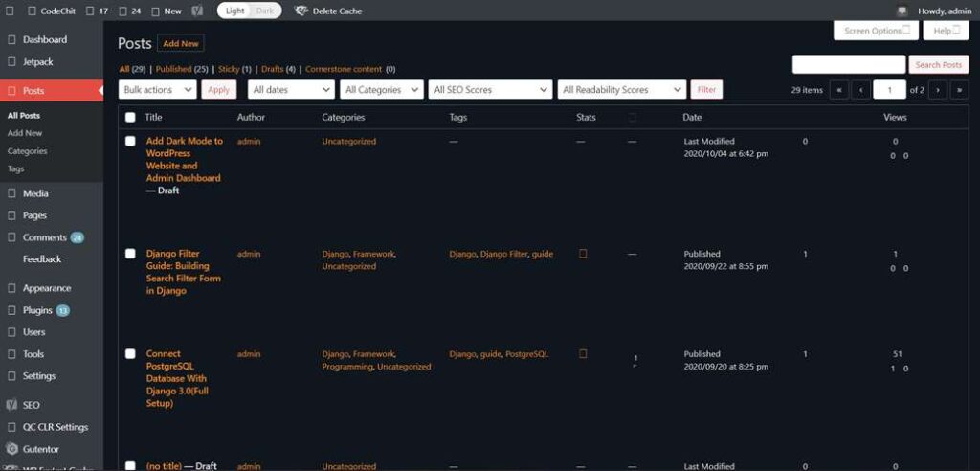Select Add New in the Posts submenu
Image resolution: width=980 pixels, height=471 pixels.
click(25, 133)
